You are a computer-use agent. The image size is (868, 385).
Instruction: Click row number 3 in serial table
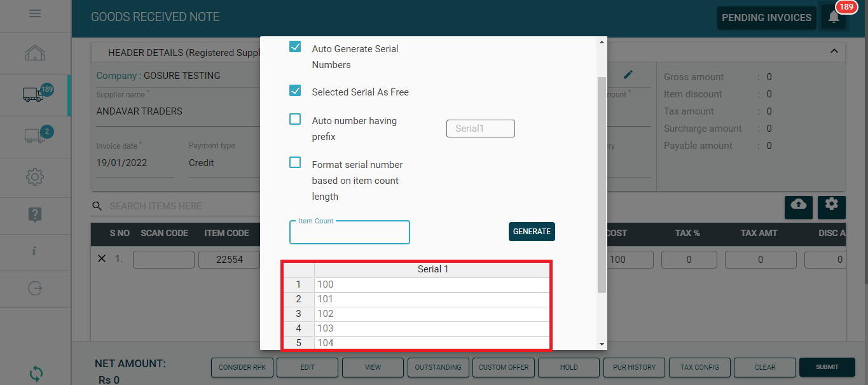coord(299,314)
